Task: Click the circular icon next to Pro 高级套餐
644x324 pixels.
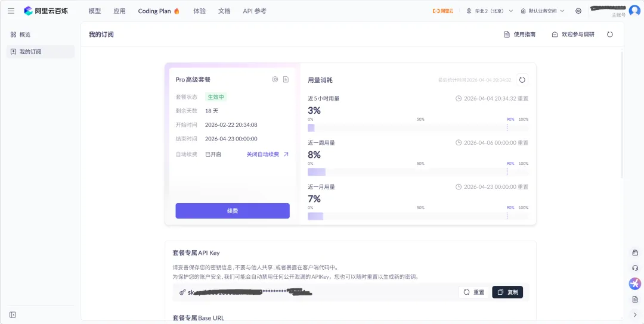Action: tap(275, 80)
